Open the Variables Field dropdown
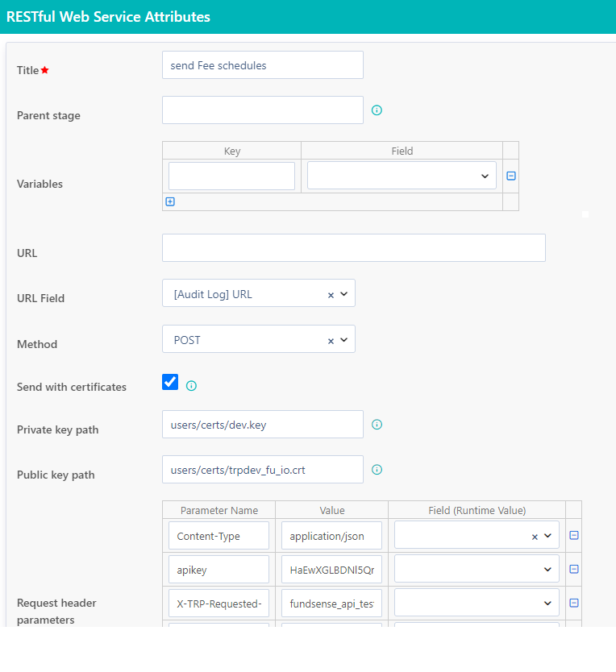The width and height of the screenshot is (616, 672). (x=402, y=176)
